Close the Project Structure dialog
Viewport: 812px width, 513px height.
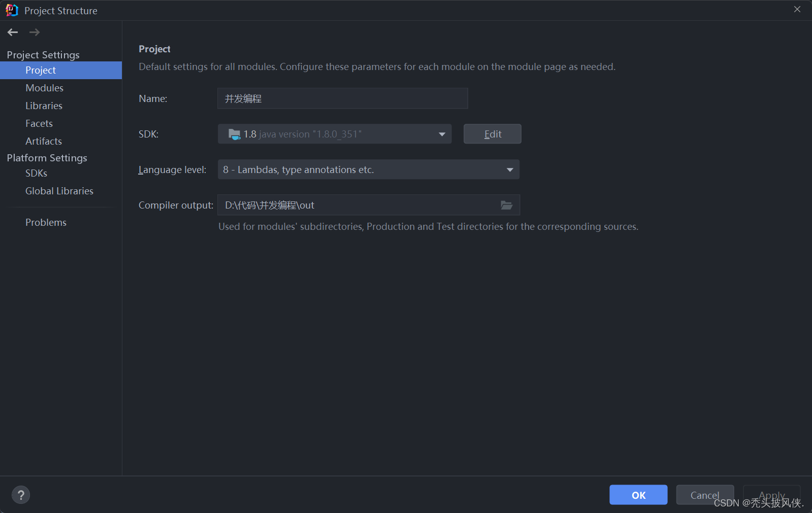tap(797, 9)
